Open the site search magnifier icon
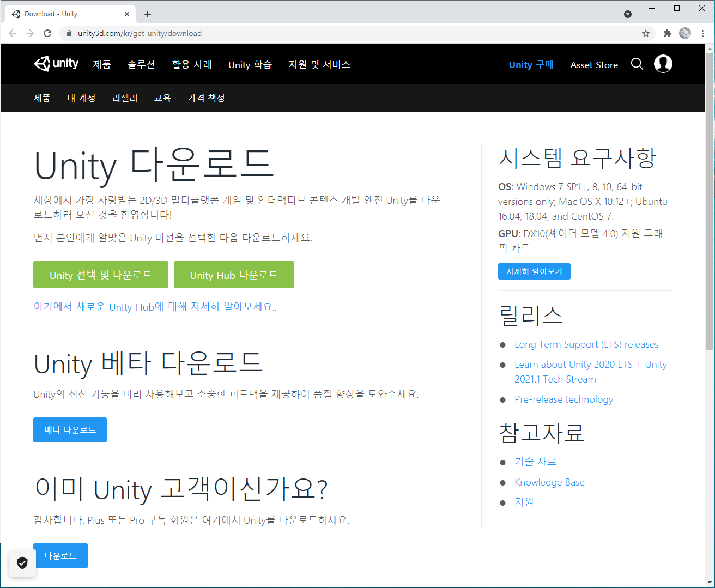This screenshot has height=588, width=715. [637, 64]
